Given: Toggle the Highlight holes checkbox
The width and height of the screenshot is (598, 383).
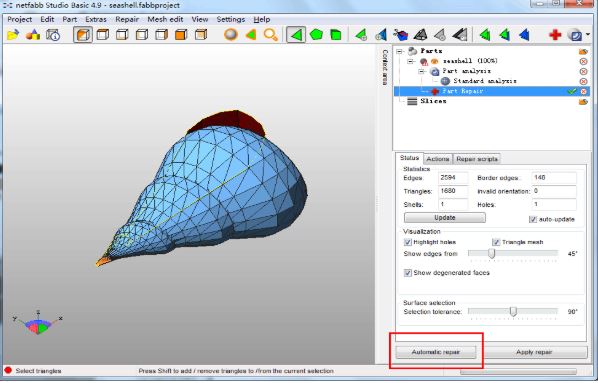Looking at the screenshot, I should pyautogui.click(x=408, y=242).
